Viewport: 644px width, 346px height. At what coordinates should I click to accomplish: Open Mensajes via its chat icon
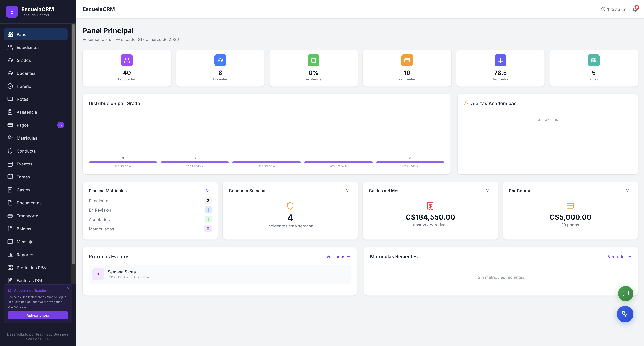pyautogui.click(x=10, y=241)
